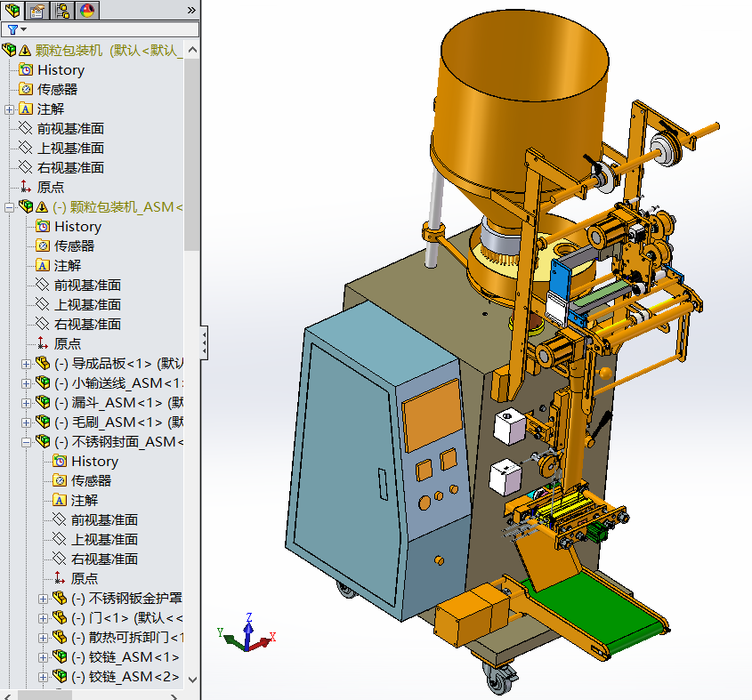Open the DisplayManager appearance tab

pyautogui.click(x=87, y=10)
